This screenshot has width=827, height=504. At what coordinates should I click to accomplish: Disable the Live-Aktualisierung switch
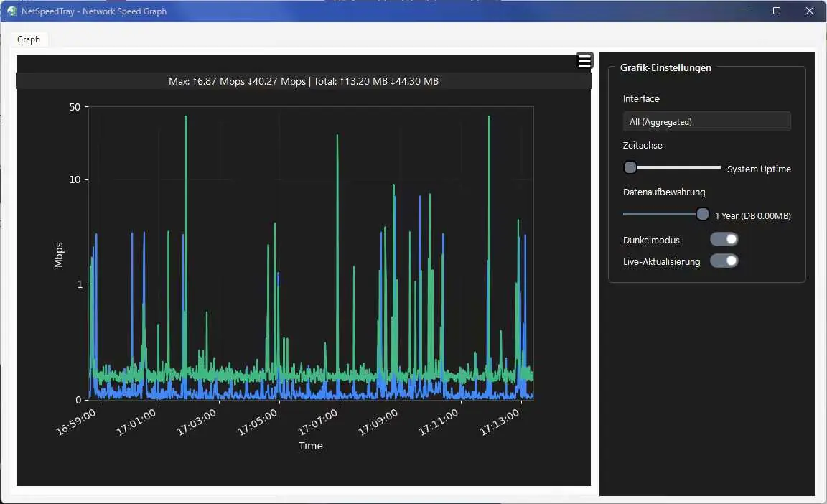(724, 261)
